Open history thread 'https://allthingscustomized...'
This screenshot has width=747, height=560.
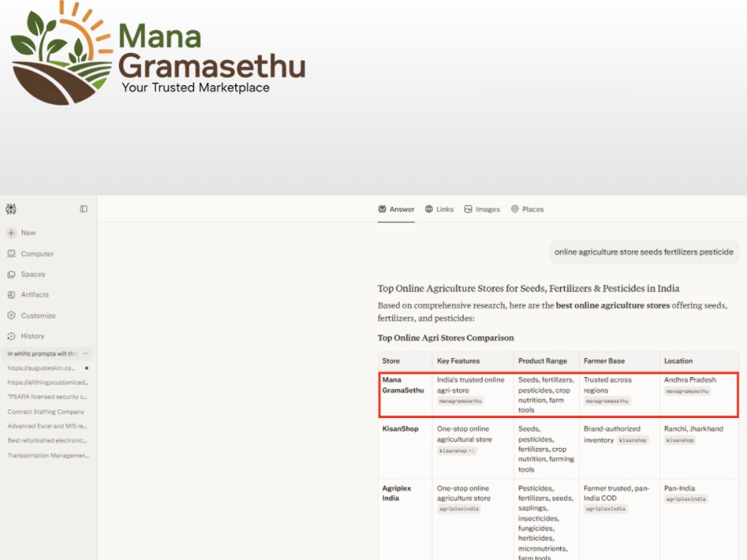[x=48, y=382]
